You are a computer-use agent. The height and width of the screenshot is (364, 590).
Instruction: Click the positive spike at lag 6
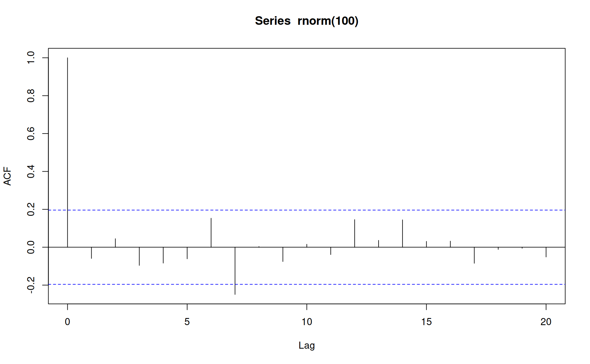point(211,233)
